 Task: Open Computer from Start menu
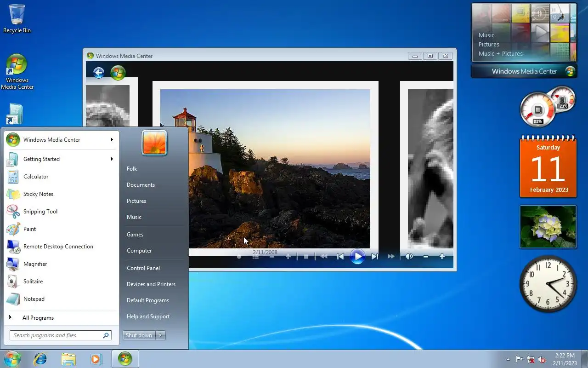(139, 251)
